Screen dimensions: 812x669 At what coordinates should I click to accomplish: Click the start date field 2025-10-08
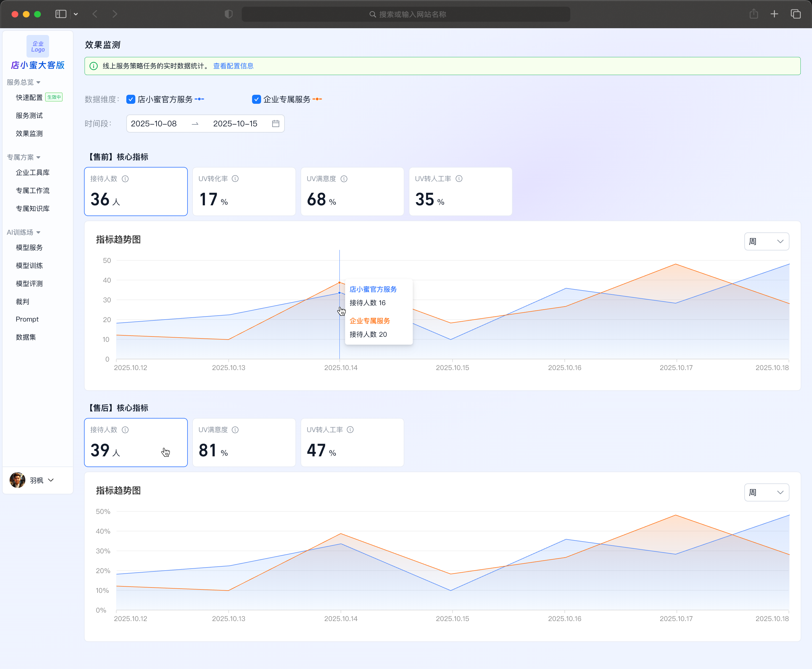click(154, 124)
